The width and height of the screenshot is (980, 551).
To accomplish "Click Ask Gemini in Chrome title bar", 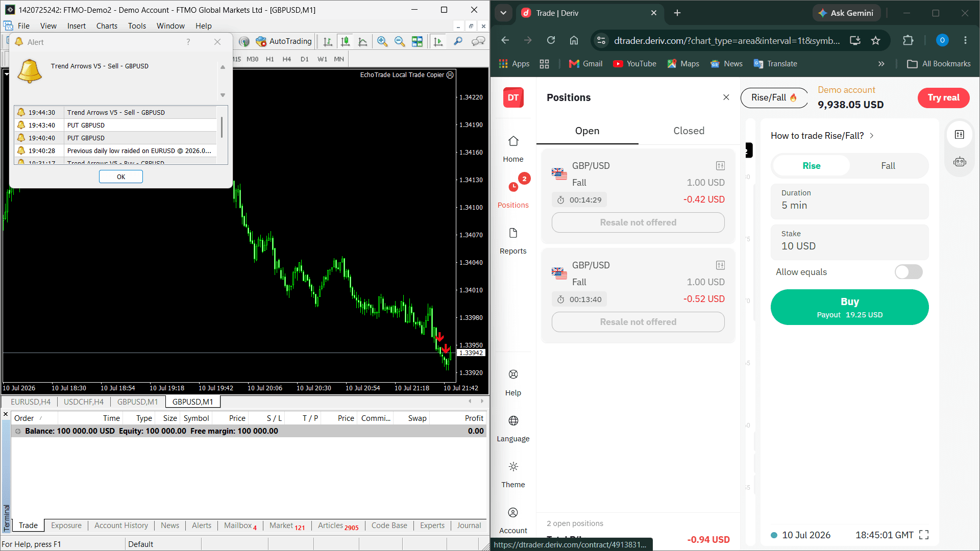I will point(846,13).
